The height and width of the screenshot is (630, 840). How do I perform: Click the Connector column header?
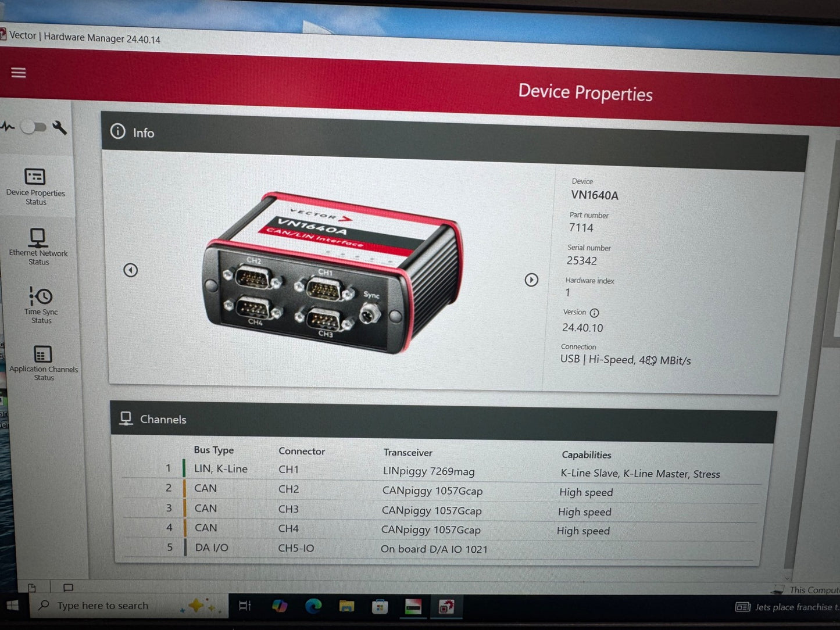(301, 451)
